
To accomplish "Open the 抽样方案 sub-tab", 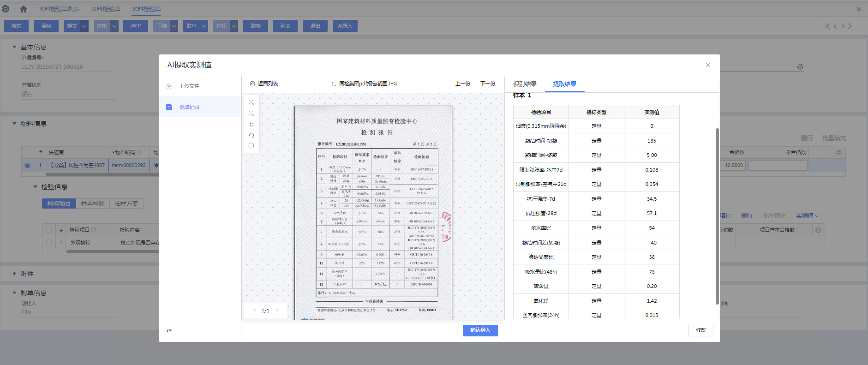I will coord(126,203).
